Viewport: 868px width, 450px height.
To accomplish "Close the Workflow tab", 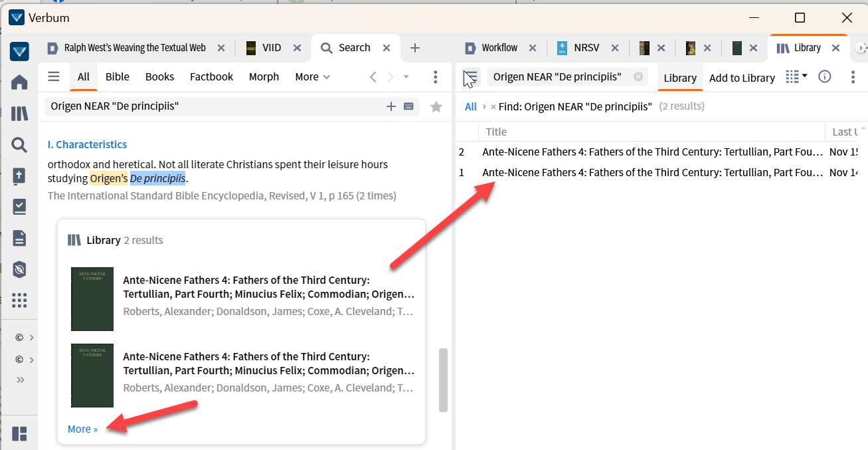I will coord(533,48).
